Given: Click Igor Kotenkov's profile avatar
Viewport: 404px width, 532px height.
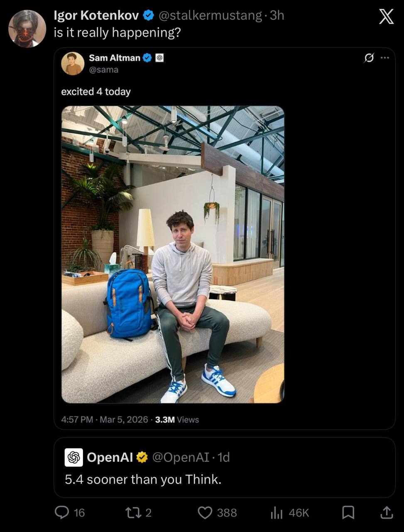Looking at the screenshot, I should [27, 29].
